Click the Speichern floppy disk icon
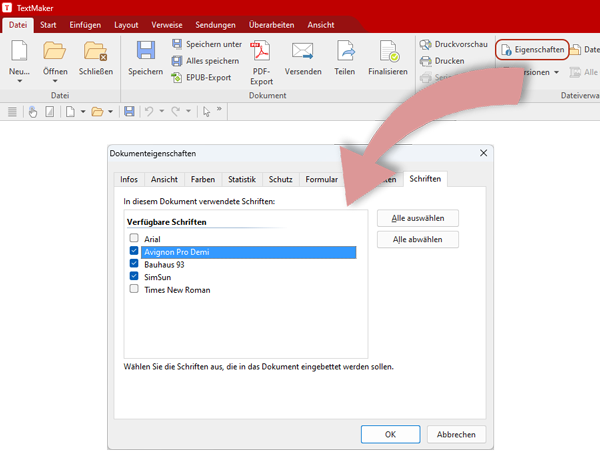Image resolution: width=600 pixels, height=453 pixels. 146,50
